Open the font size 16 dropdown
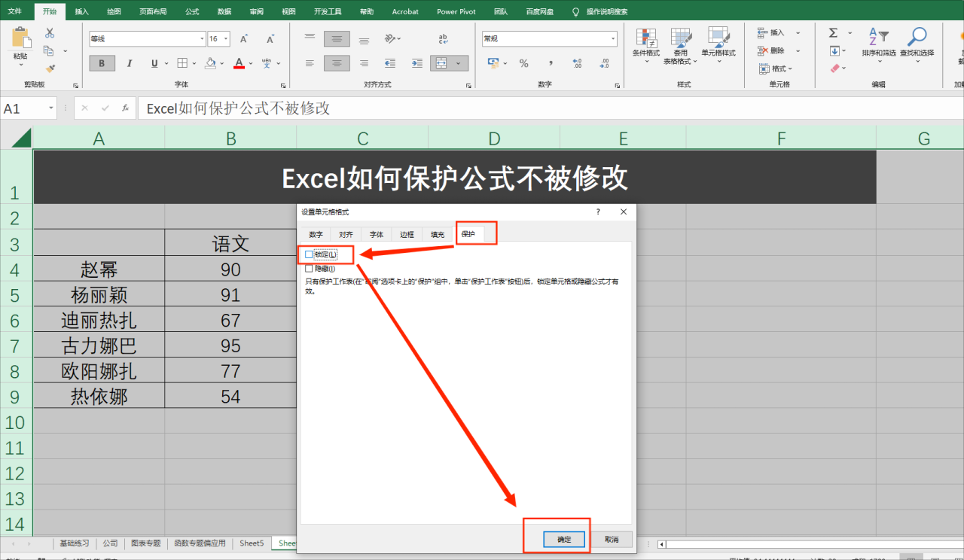Viewport: 964px width, 560px height. coord(225,38)
